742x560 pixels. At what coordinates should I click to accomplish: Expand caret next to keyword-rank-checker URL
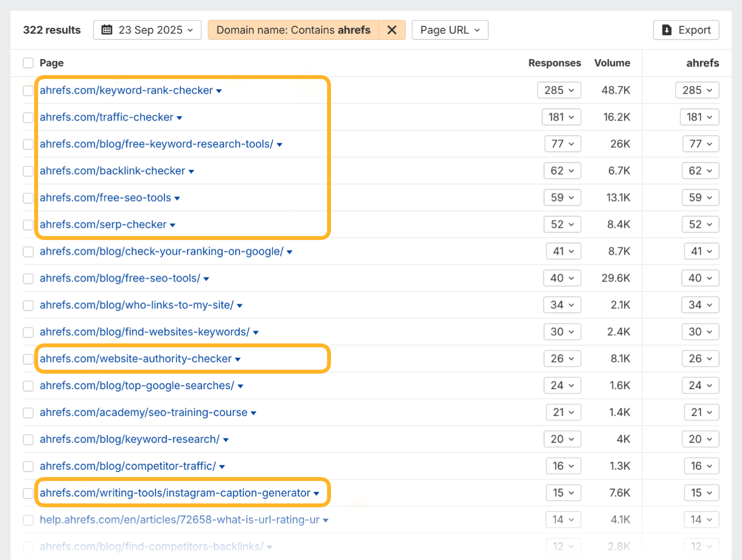pos(219,91)
